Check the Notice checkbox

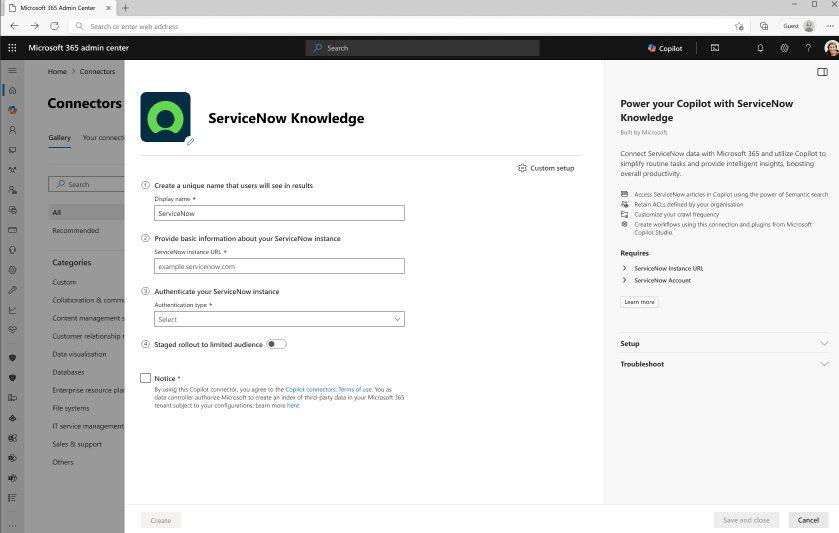click(146, 378)
